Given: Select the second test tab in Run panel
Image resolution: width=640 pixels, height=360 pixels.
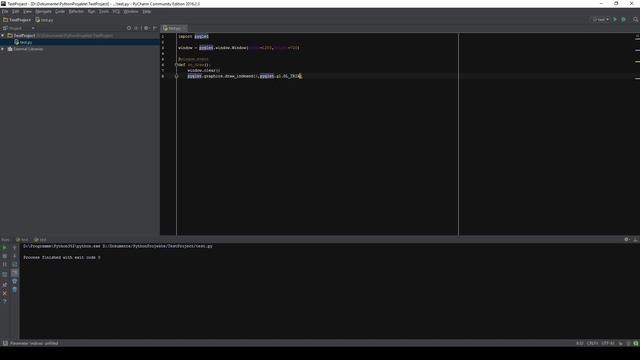Looking at the screenshot, I should coord(40,240).
